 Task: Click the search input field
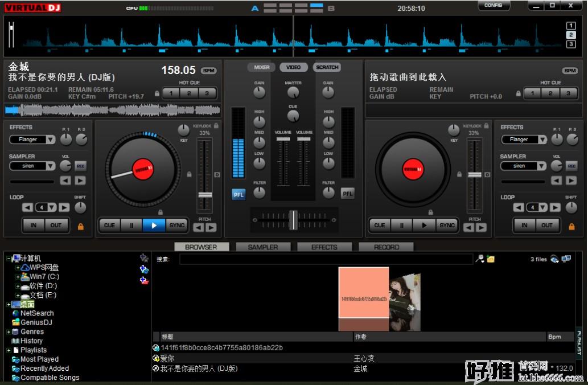click(x=326, y=259)
